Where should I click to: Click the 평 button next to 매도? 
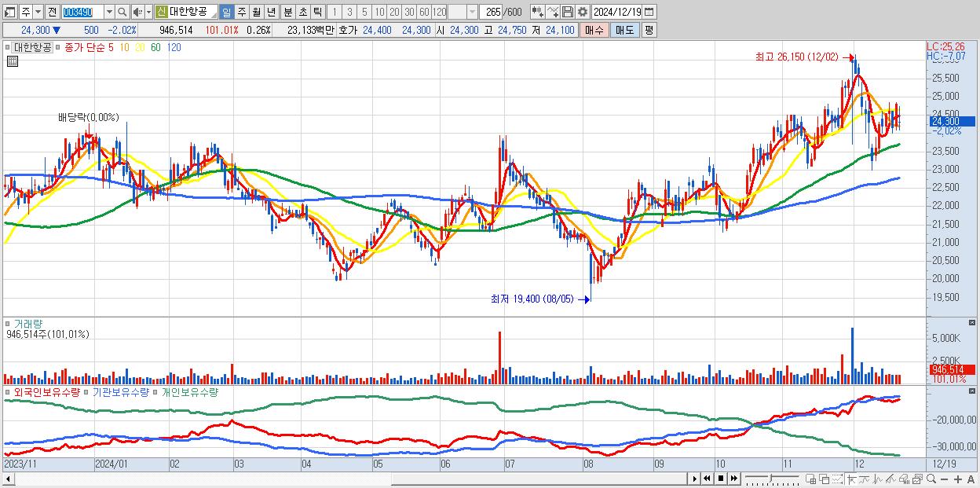pyautogui.click(x=649, y=30)
